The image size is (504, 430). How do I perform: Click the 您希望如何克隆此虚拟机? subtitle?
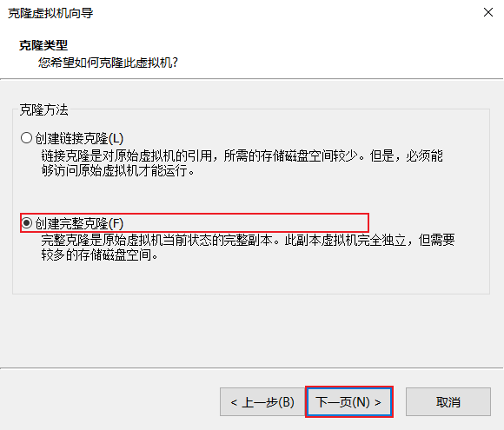click(108, 63)
